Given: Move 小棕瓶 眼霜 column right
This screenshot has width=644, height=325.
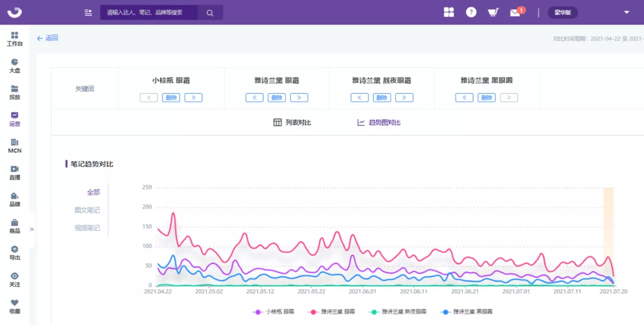Looking at the screenshot, I should [x=193, y=98].
